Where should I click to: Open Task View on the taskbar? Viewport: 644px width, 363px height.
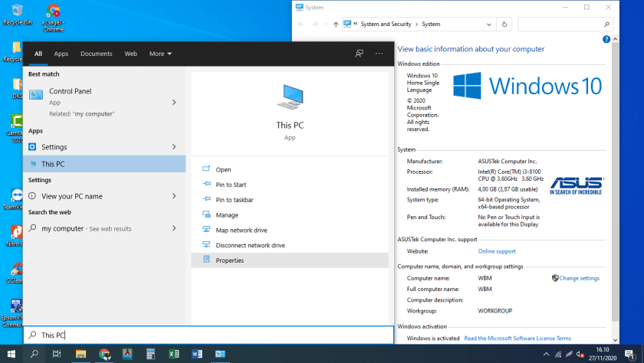[57, 354]
